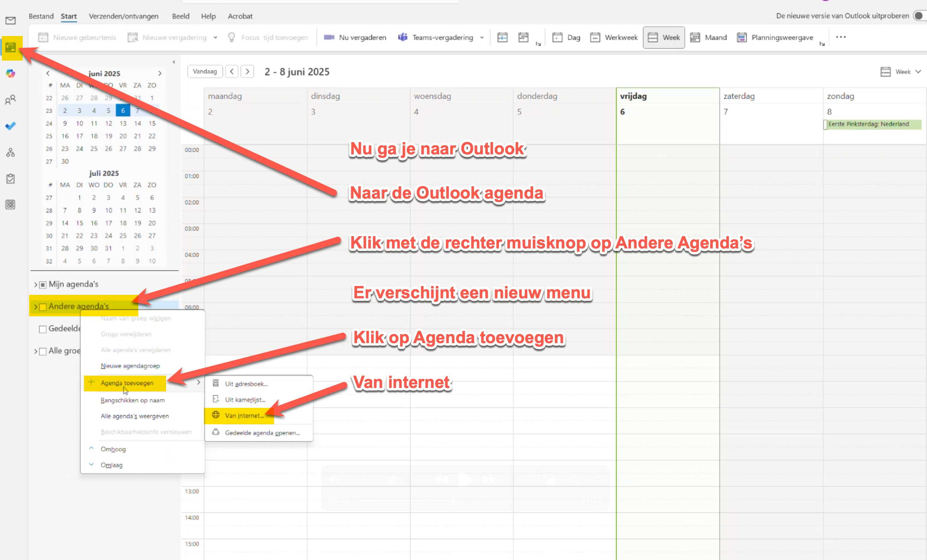
Task: Open People contacts in the sidebar
Action: [x=10, y=100]
